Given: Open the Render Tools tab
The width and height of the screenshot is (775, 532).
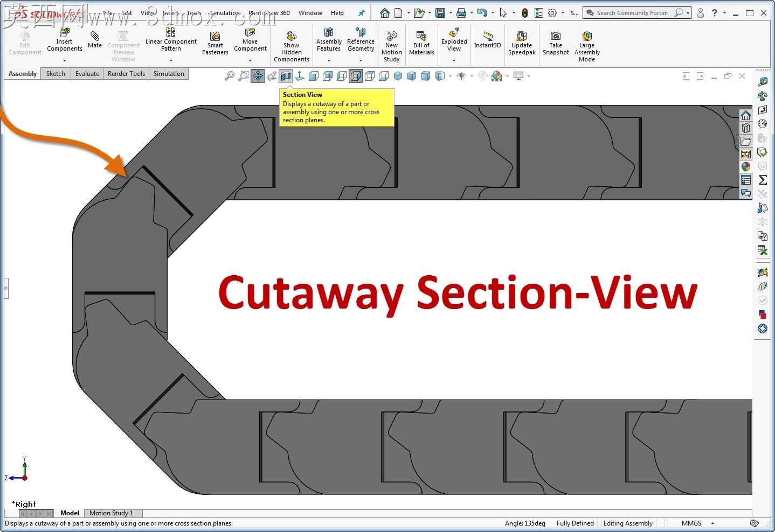Looking at the screenshot, I should (126, 74).
